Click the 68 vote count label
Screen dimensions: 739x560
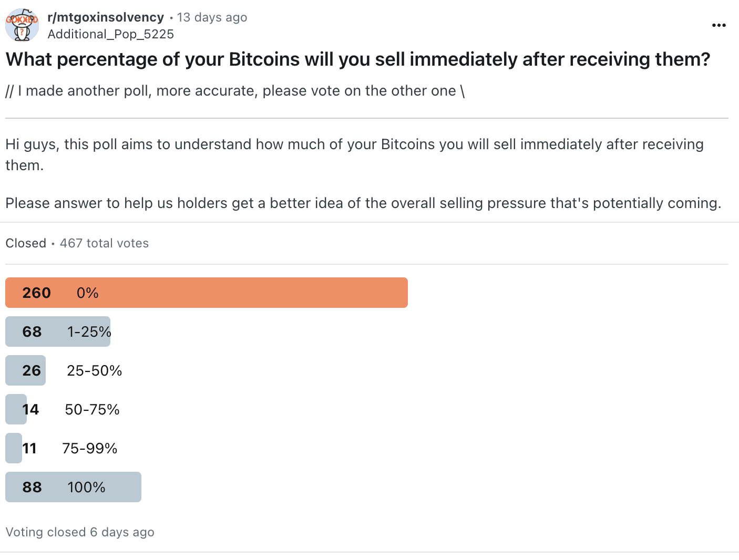[x=32, y=331]
